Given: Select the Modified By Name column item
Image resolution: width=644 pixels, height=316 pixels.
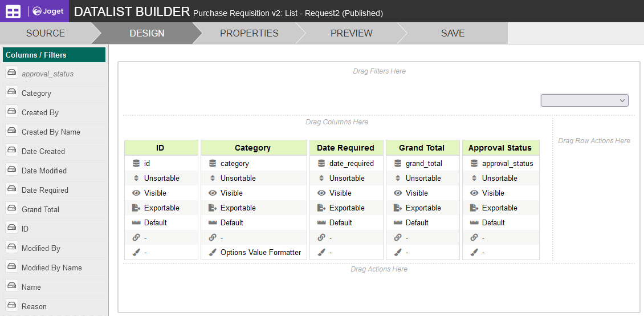Looking at the screenshot, I should [x=51, y=268].
